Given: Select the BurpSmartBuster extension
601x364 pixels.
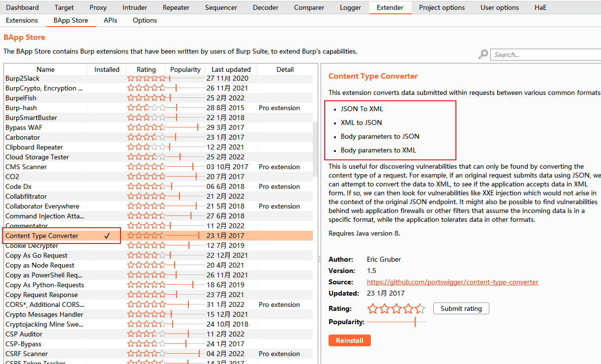Looking at the screenshot, I should pos(158,118).
